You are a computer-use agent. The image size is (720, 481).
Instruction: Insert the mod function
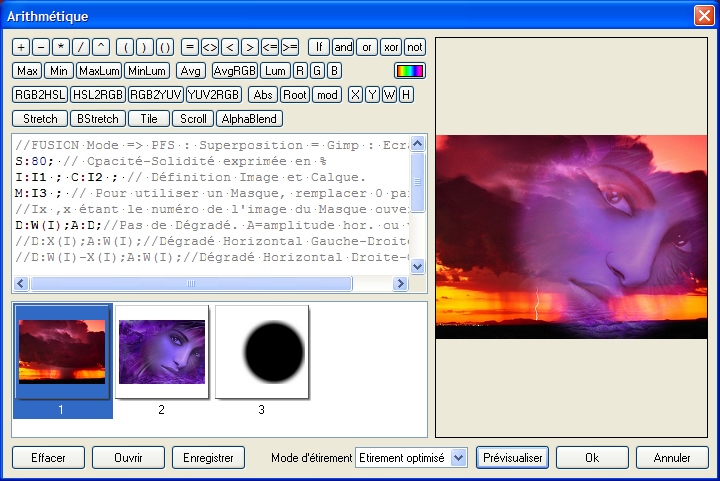pos(327,95)
